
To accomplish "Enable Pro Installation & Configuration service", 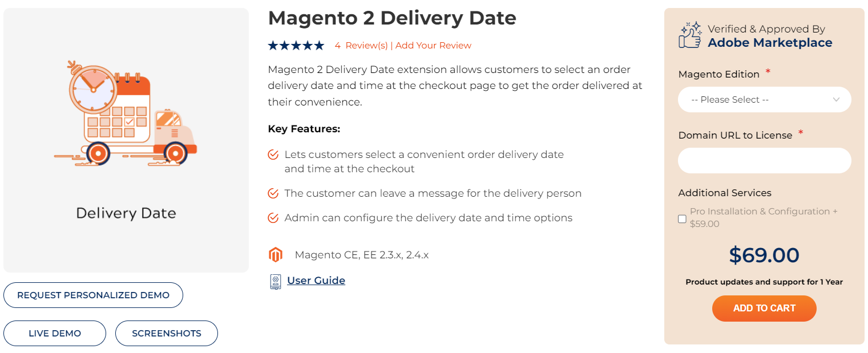I will 682,218.
